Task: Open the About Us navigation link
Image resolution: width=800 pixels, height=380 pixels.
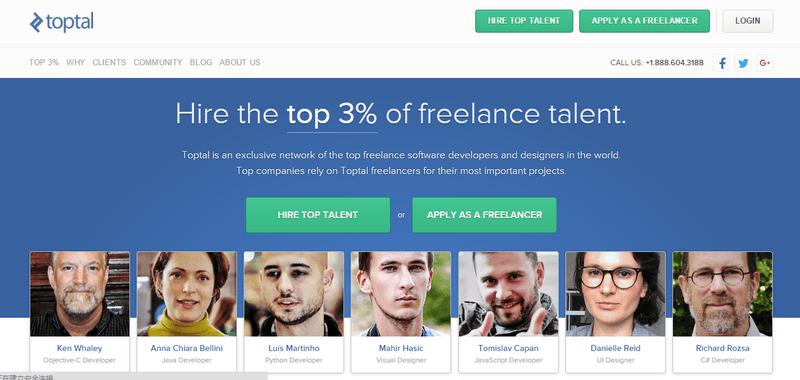Action: tap(240, 62)
